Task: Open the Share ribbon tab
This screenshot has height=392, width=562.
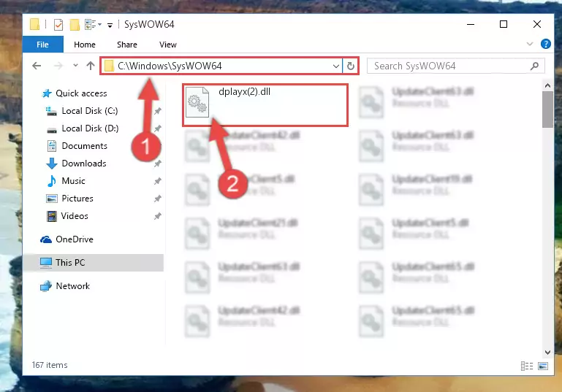Action: point(127,45)
